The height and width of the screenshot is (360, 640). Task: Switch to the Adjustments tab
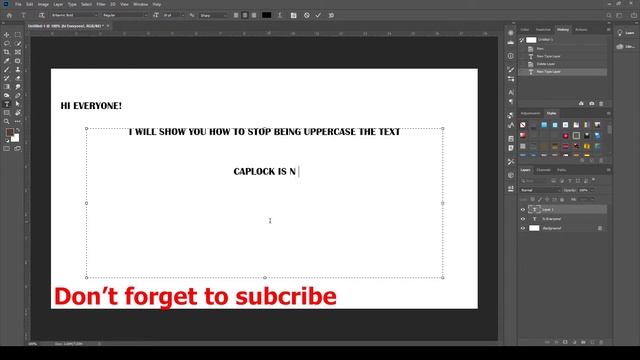(x=530, y=113)
